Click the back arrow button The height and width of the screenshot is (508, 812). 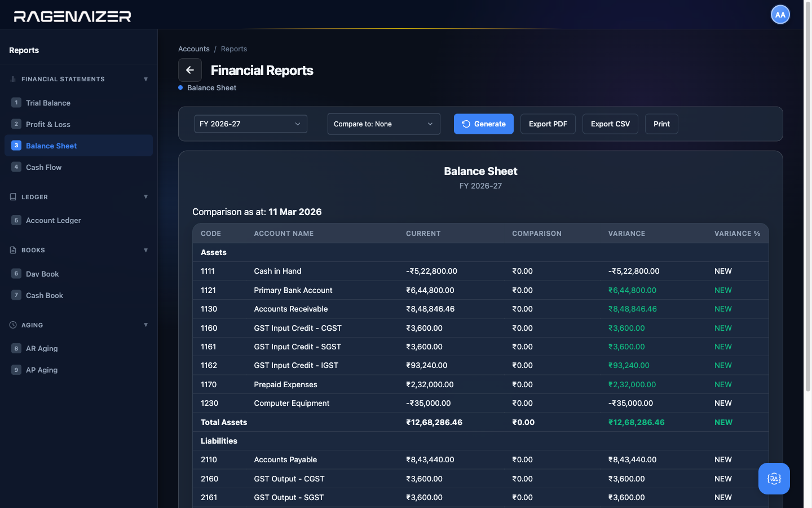point(190,70)
